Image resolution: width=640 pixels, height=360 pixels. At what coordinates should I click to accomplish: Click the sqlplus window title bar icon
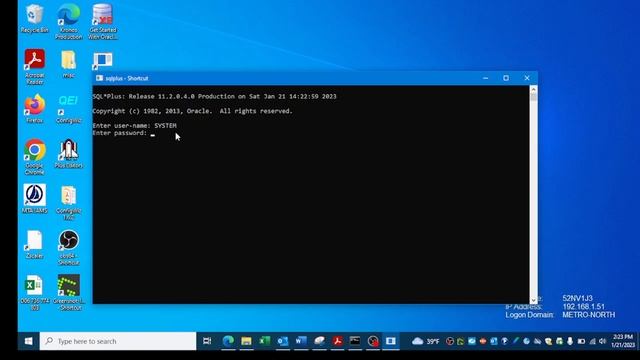[x=99, y=78]
